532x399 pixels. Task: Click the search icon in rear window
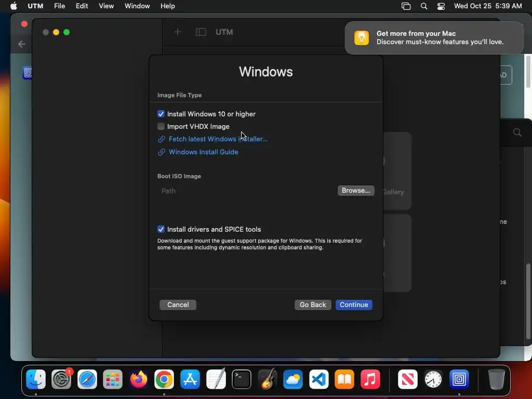pos(517,132)
